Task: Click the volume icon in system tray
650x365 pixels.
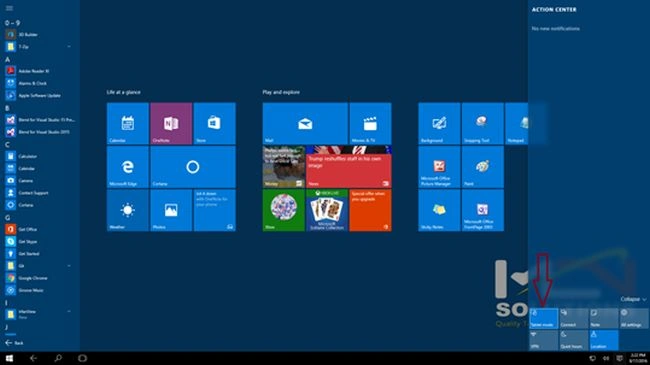Action: 606,358
